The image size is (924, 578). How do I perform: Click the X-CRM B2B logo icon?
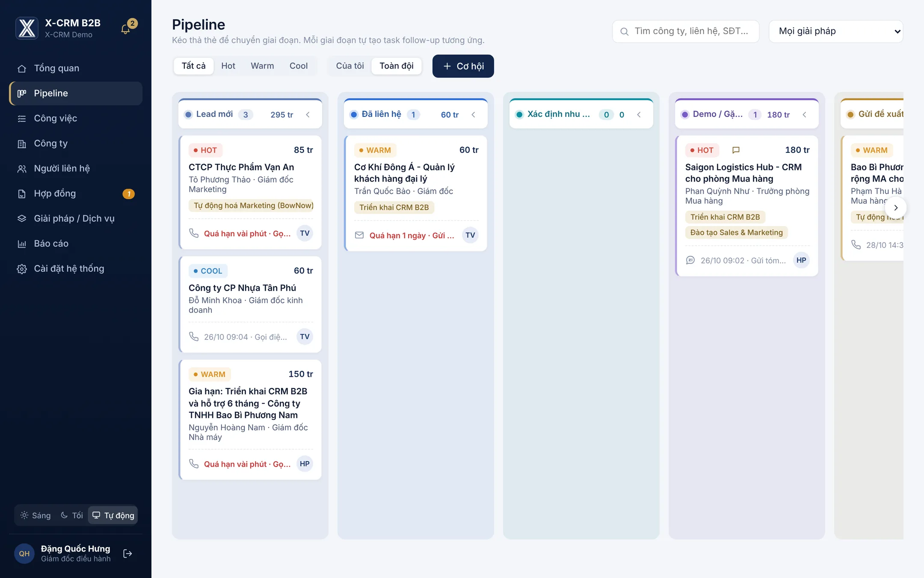[27, 28]
